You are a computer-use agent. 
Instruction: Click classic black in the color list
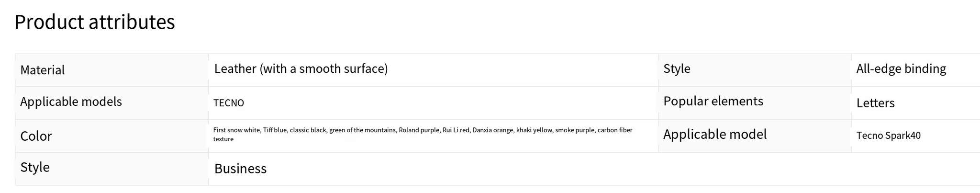308,130
